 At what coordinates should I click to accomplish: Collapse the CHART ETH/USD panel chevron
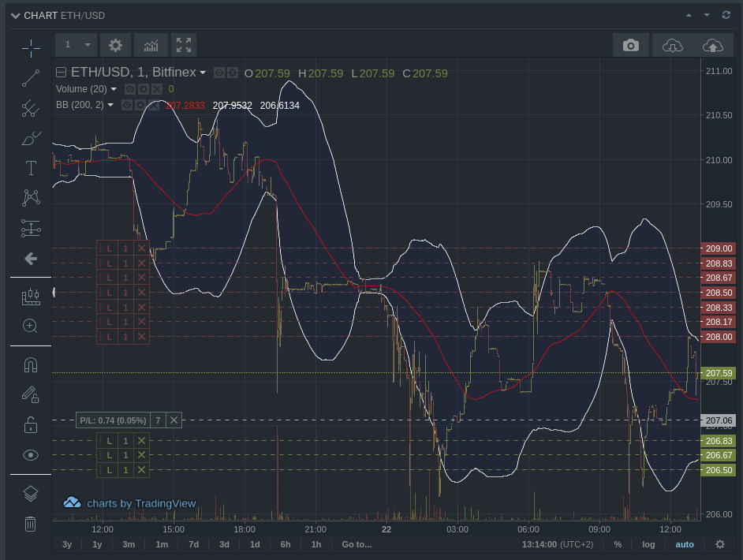click(x=15, y=16)
